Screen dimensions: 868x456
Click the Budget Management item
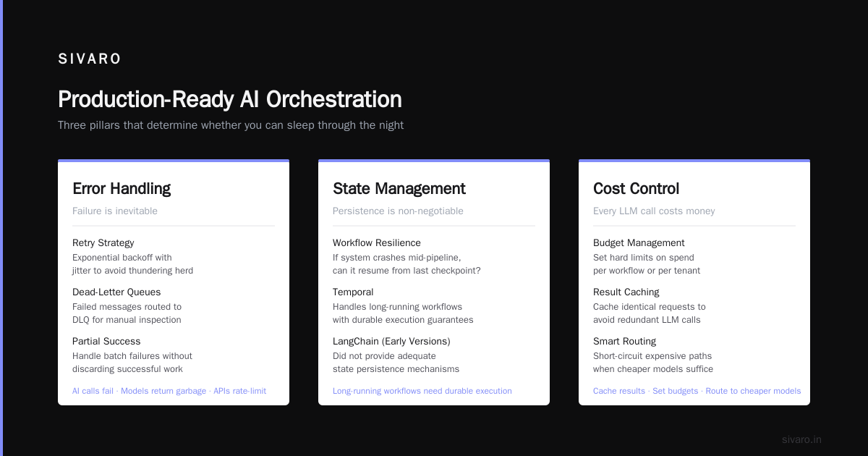pyautogui.click(x=639, y=243)
